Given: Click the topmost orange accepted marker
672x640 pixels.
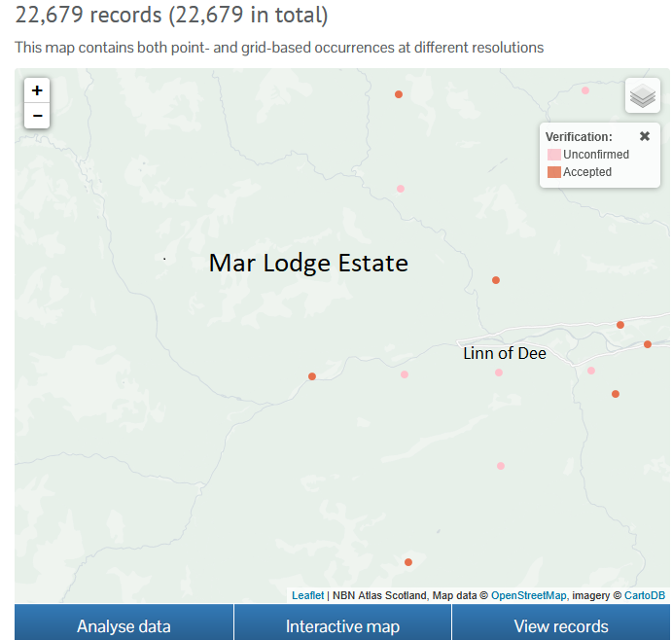Looking at the screenshot, I should coord(399,94).
